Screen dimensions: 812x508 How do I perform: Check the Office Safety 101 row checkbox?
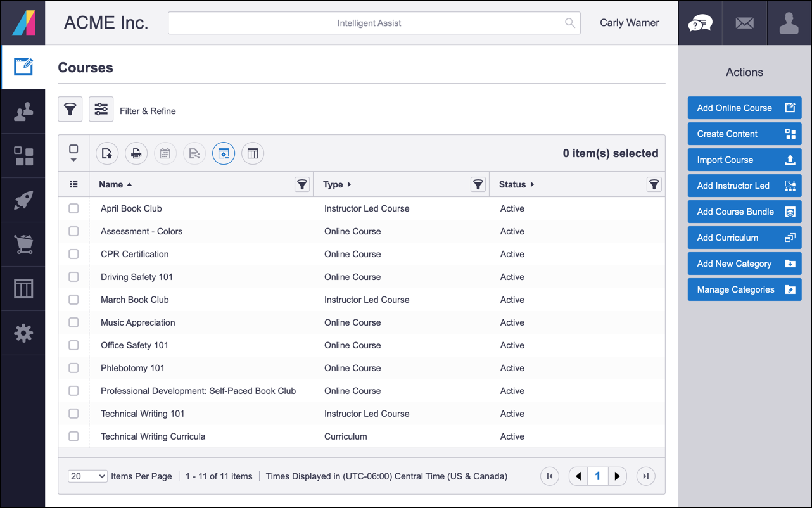(x=73, y=345)
